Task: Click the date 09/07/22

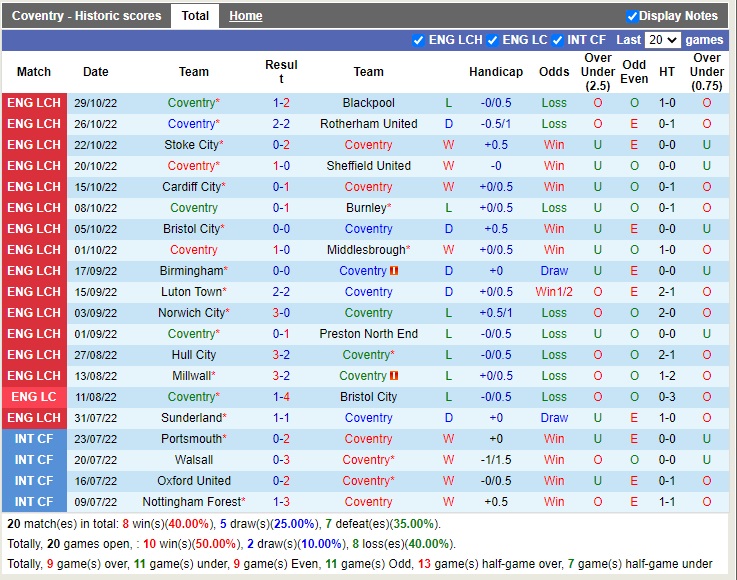Action: (95, 502)
